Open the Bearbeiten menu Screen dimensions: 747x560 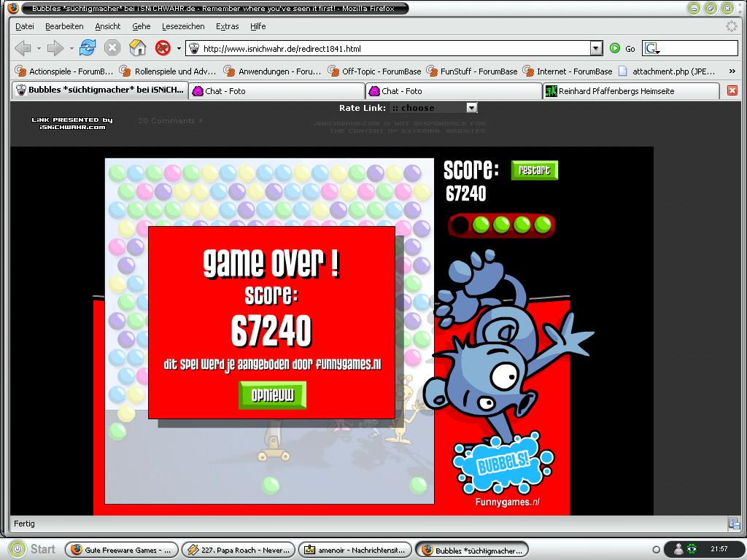point(64,26)
